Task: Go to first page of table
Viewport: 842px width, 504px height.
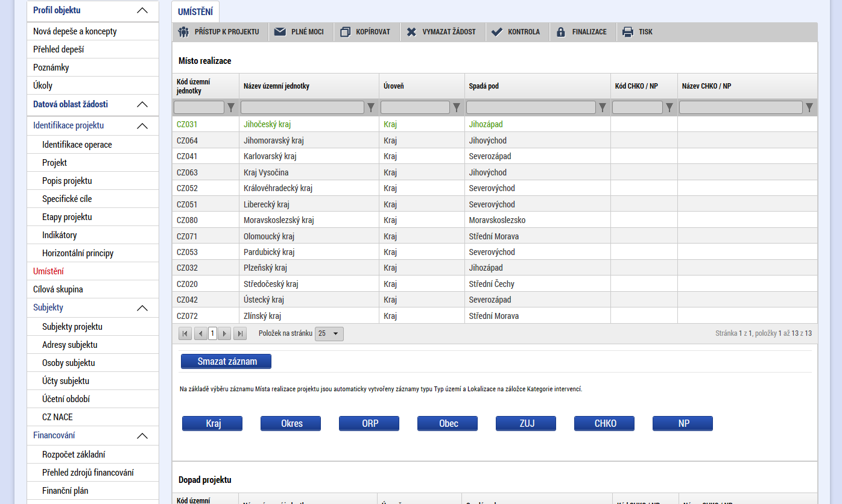Action: 185,333
